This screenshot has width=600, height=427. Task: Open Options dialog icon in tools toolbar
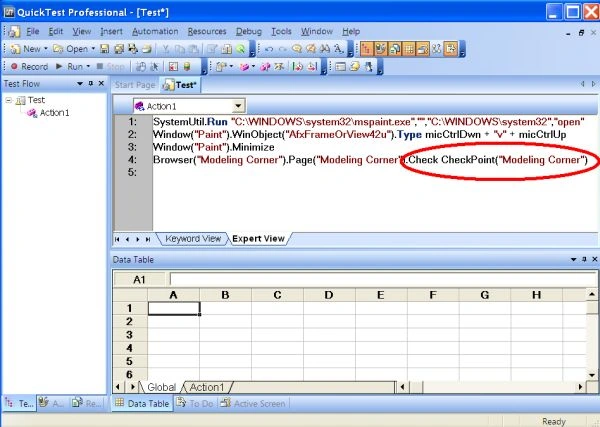tap(340, 67)
